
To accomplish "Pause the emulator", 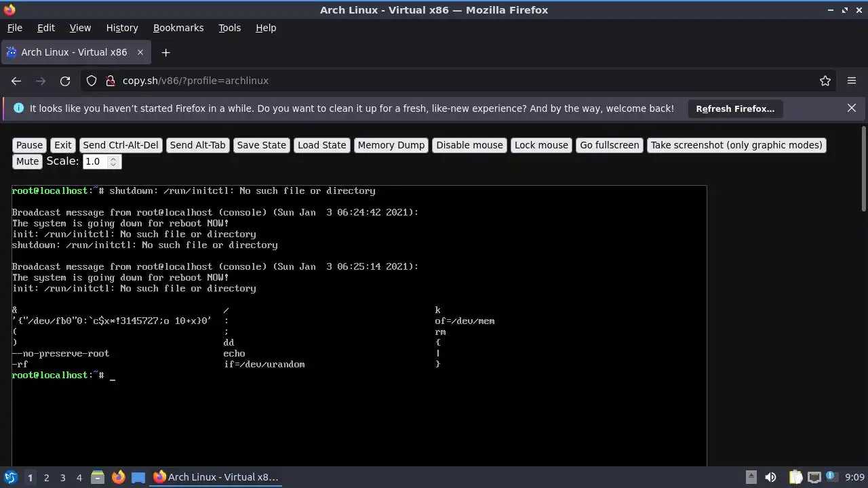I will click(x=29, y=145).
